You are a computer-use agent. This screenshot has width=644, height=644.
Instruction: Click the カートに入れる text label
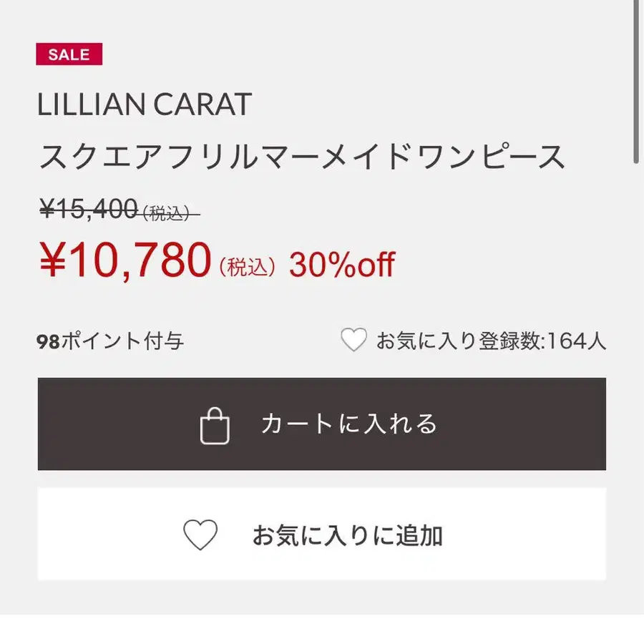point(349,424)
